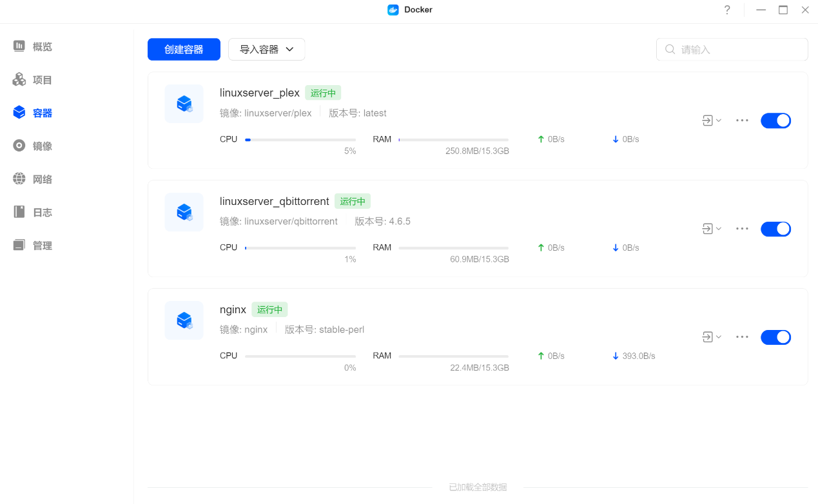The image size is (818, 504).
Task: Click the text 镜像: nginx
Action: click(244, 329)
